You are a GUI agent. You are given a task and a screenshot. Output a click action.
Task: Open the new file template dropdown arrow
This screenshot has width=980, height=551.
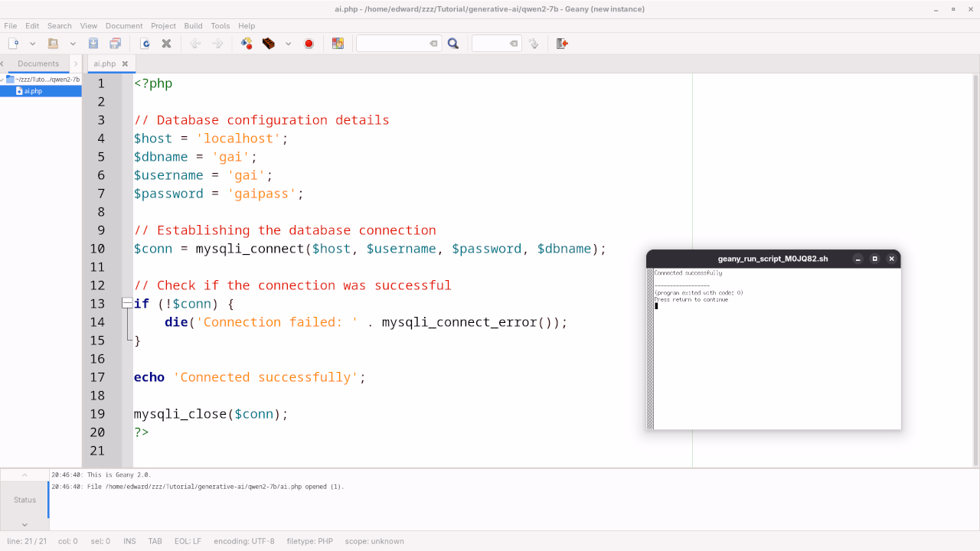coord(33,44)
